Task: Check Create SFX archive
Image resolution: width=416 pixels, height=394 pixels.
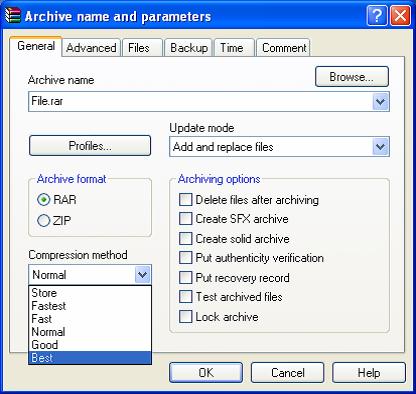Action: (x=233, y=219)
